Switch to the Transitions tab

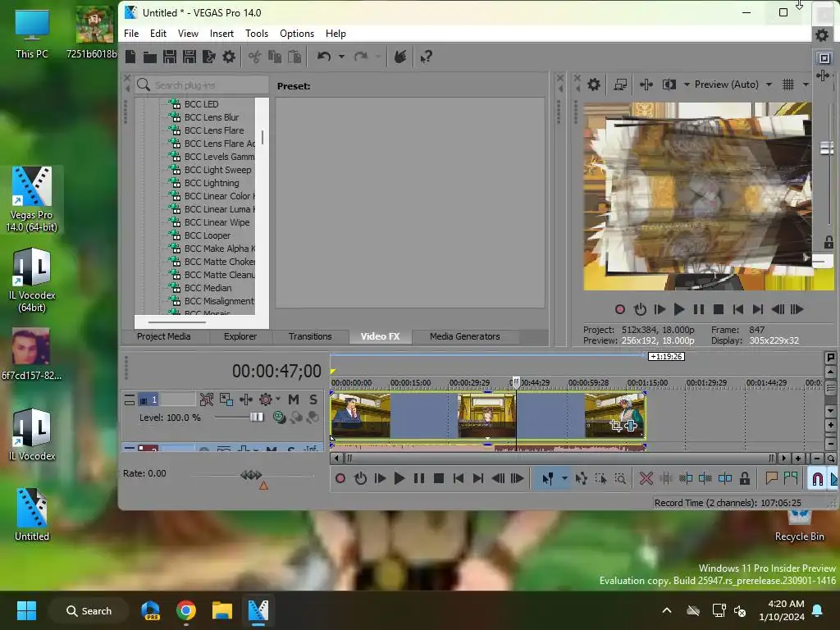point(310,336)
